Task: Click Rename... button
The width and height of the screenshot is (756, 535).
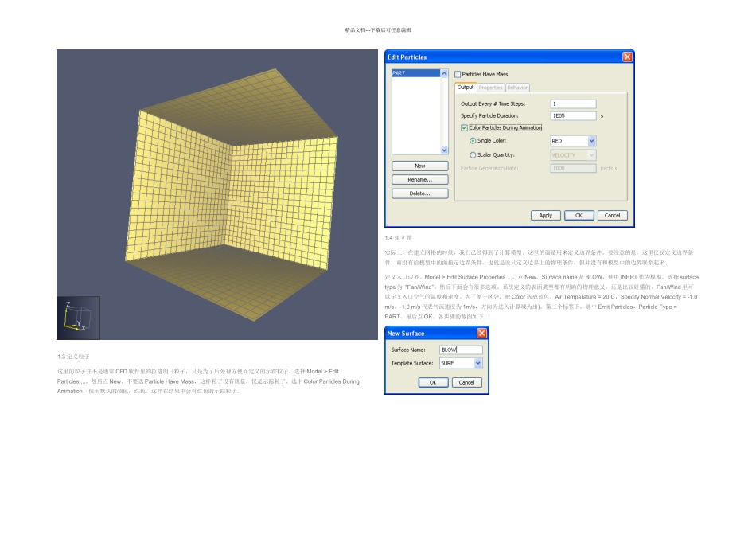Action: pyautogui.click(x=420, y=179)
